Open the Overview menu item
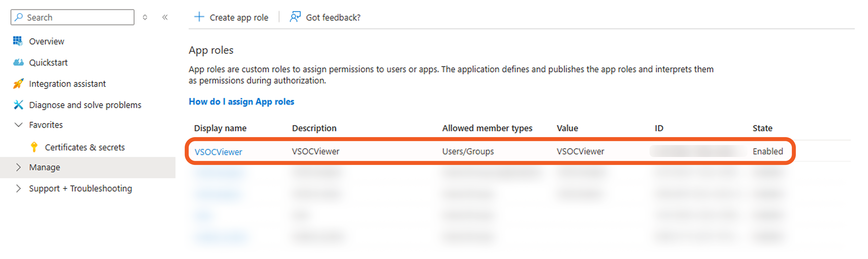Screen dimensions: 868x259 click(x=47, y=41)
